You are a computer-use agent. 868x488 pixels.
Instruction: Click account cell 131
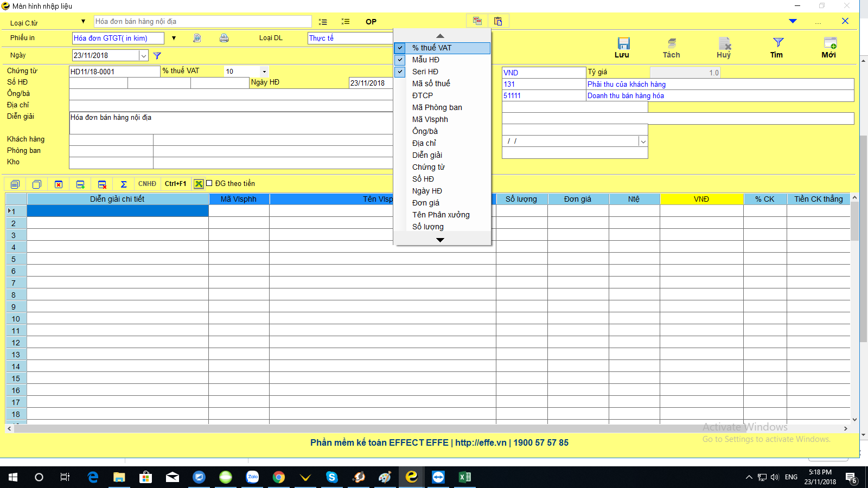(544, 84)
